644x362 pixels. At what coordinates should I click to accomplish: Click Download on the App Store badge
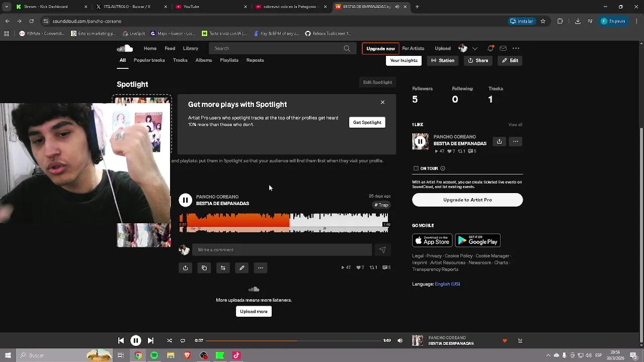432,240
